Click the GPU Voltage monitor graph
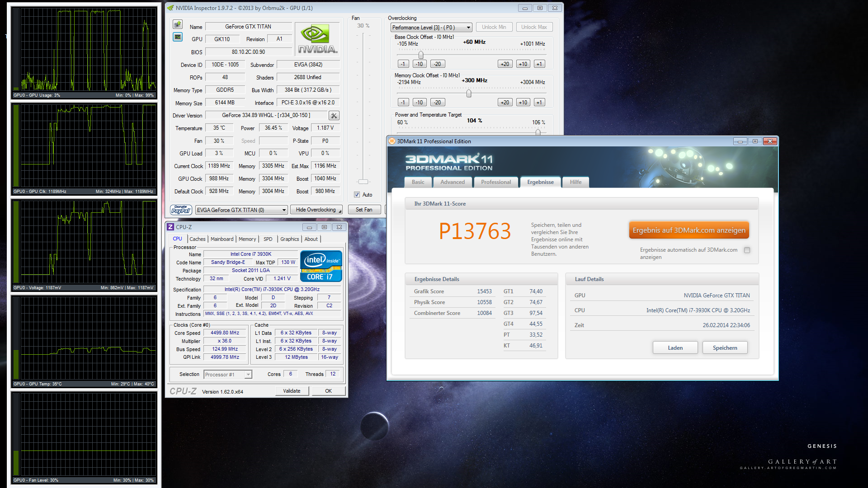This screenshot has width=868, height=488. (85, 244)
